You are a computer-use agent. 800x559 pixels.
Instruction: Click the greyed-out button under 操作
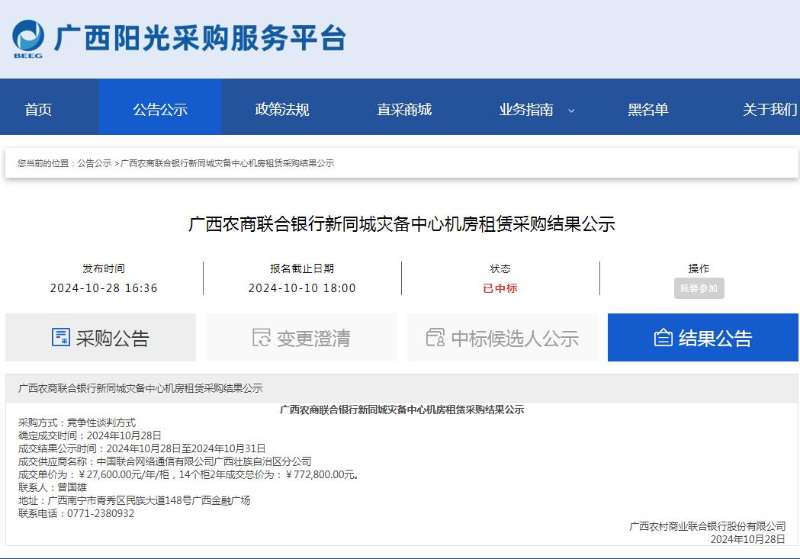coord(699,289)
